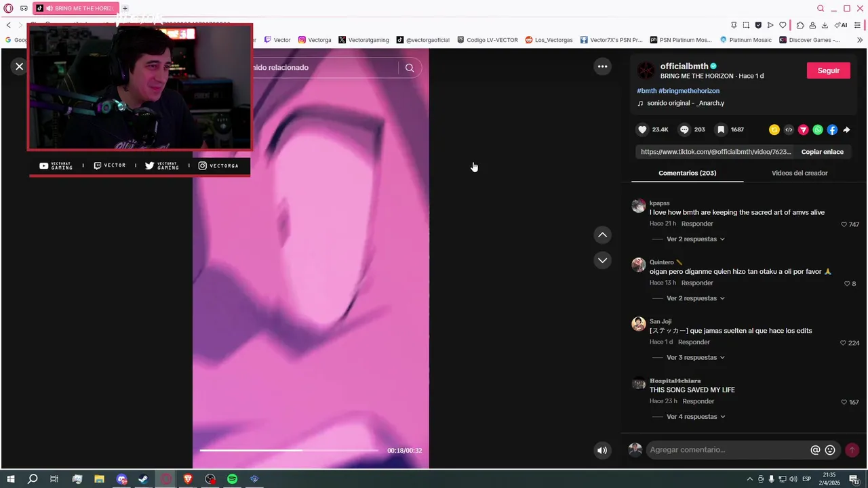Viewport: 868px width, 488px height.
Task: Like kpapss comment with 747 likes
Action: pyautogui.click(x=844, y=224)
